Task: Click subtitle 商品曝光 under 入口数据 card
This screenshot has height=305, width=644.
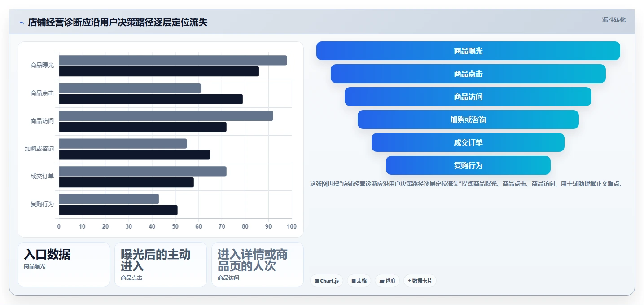Action: tap(35, 266)
